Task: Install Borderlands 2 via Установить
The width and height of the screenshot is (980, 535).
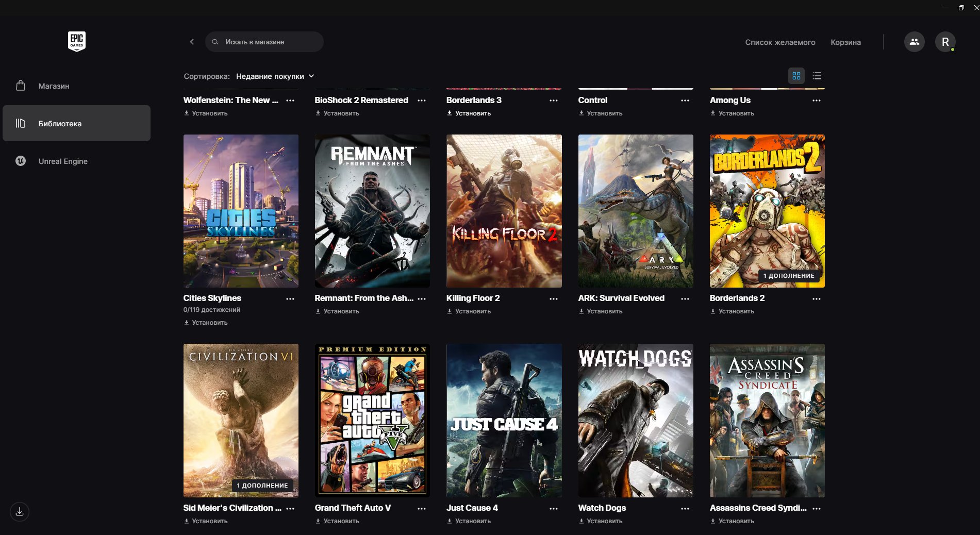Action: tap(732, 311)
